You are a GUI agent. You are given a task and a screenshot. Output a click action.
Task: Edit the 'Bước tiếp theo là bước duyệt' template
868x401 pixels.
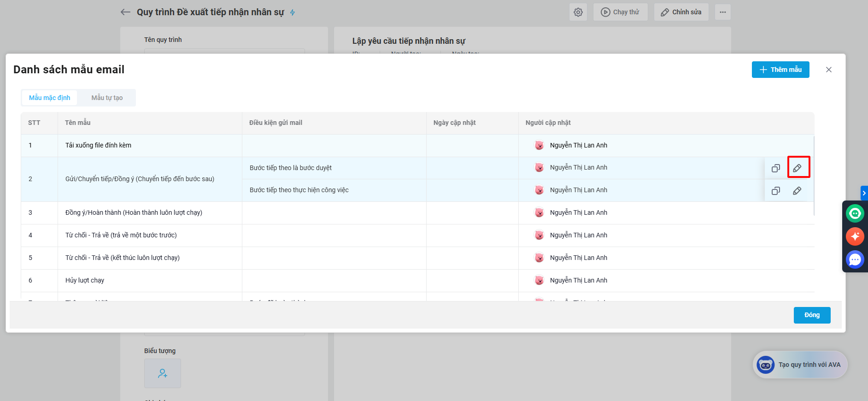point(798,168)
